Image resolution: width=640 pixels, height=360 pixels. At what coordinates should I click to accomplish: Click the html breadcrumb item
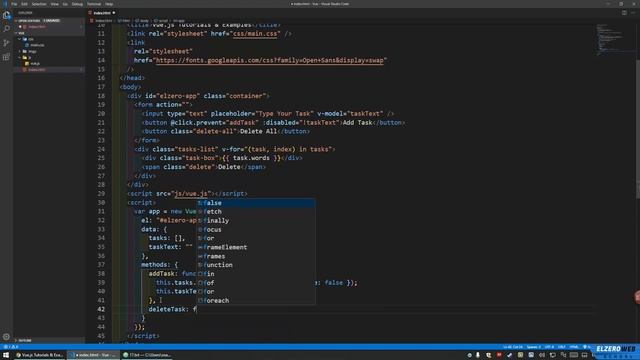tap(124, 20)
